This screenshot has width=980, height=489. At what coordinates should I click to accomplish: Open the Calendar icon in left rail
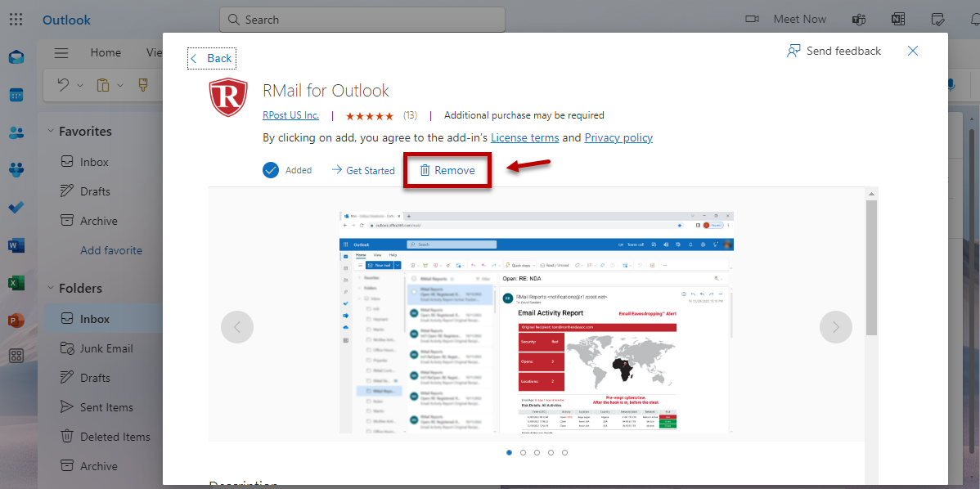[16, 95]
